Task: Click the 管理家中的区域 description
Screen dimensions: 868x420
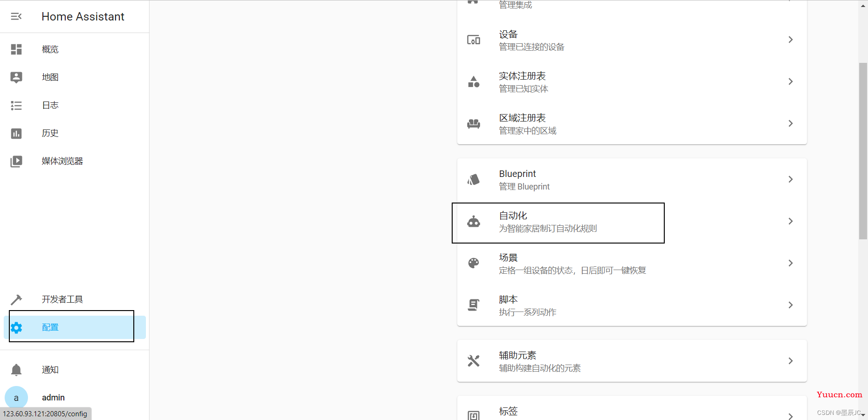Action: [528, 131]
